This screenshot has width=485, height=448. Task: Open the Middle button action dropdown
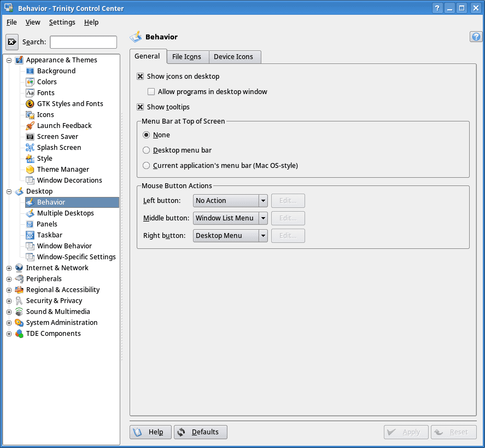coord(230,218)
